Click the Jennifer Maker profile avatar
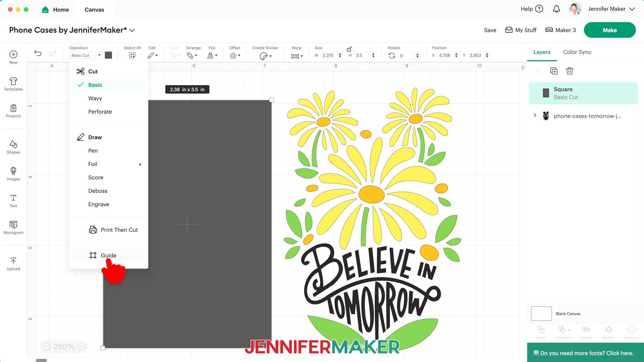The height and width of the screenshot is (362, 644). click(x=575, y=9)
